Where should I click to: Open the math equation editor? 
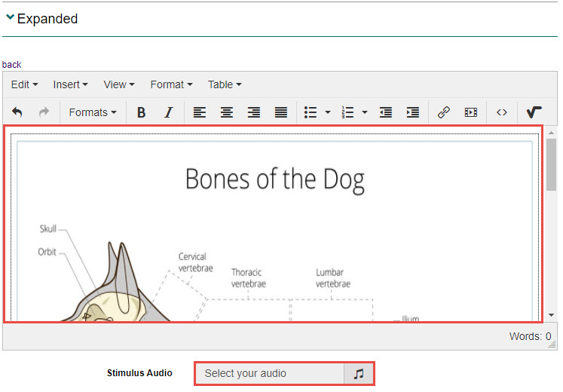pos(534,112)
